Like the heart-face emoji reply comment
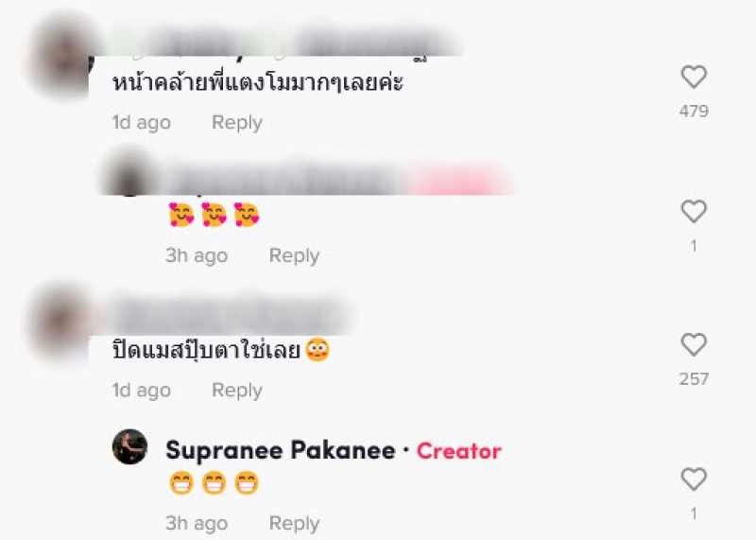This screenshot has width=756, height=540. click(694, 212)
